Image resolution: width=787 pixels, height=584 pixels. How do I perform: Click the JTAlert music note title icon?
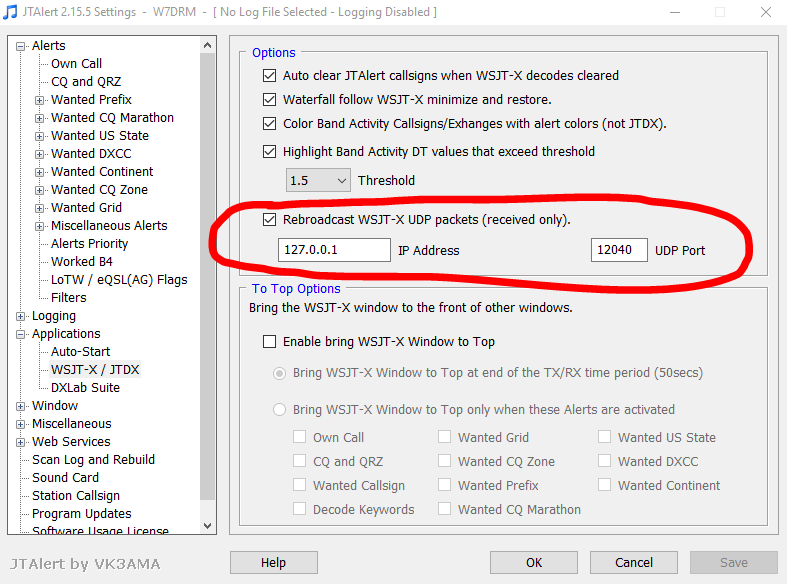[x=10, y=12]
